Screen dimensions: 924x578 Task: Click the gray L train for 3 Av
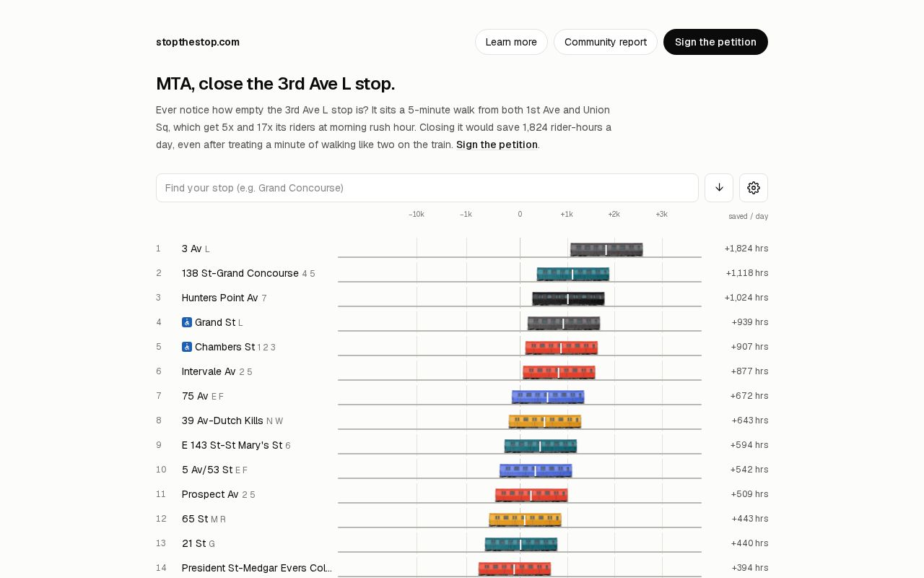pyautogui.click(x=606, y=249)
